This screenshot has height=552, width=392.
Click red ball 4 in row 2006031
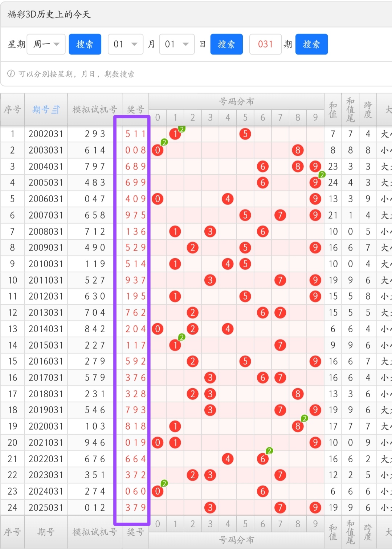point(228,199)
